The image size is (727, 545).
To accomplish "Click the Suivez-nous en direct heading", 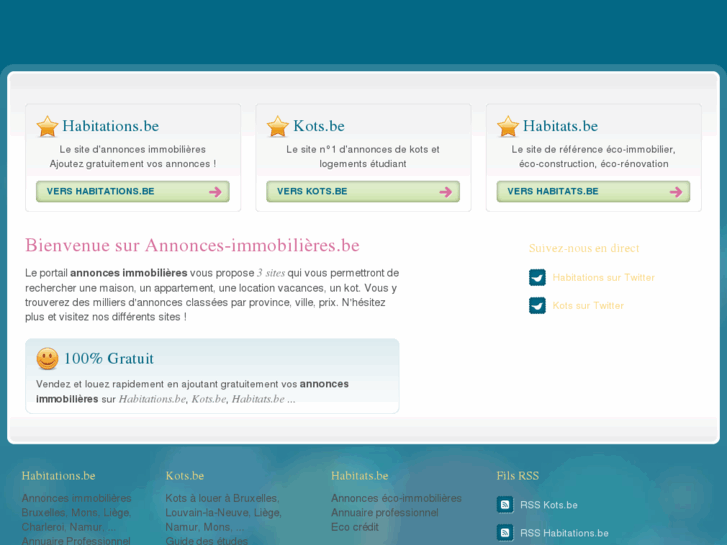I will click(x=584, y=248).
